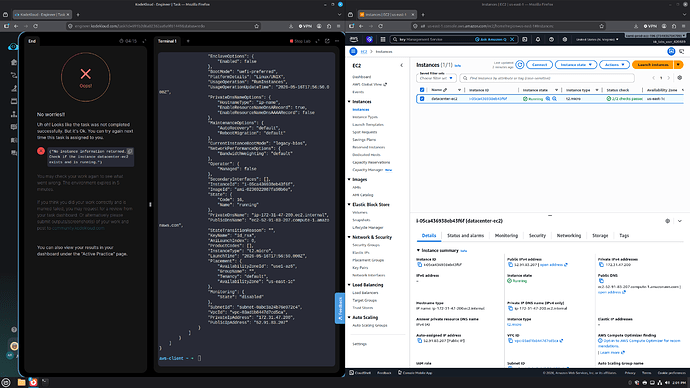
Task: Refresh the EC2 instances list
Action: click(x=520, y=65)
